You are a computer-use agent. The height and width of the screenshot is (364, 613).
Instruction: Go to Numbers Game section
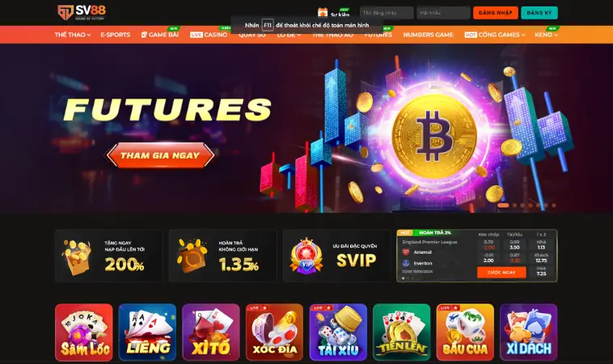tap(428, 35)
